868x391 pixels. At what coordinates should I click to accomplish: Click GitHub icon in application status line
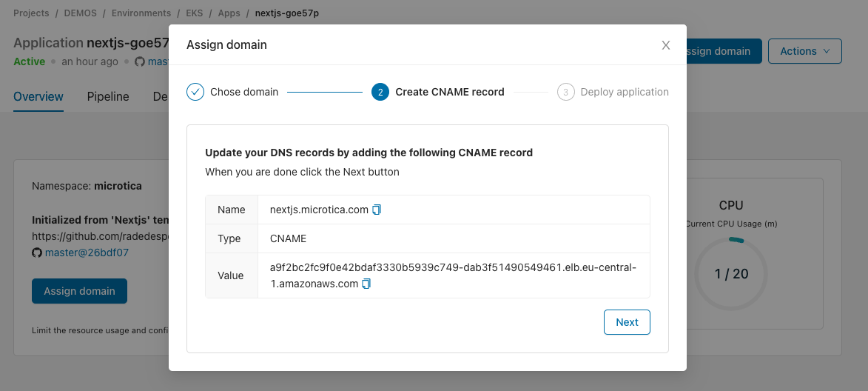[x=140, y=61]
